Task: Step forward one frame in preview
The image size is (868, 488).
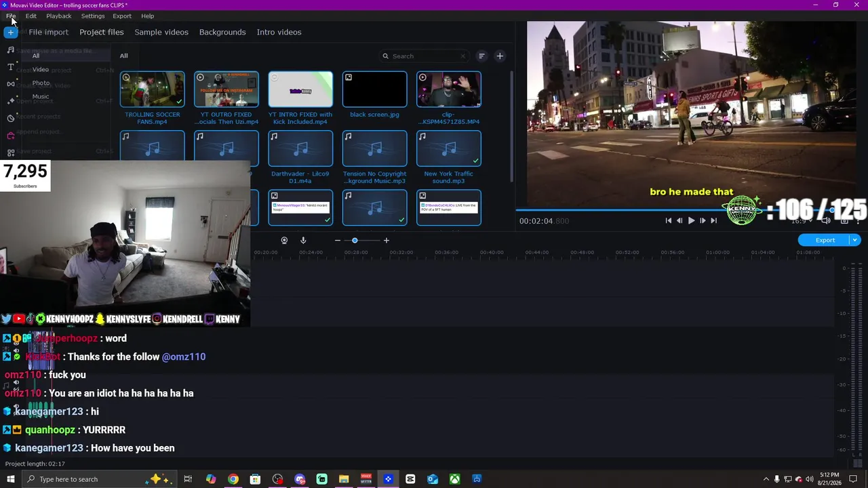Action: [x=703, y=220]
